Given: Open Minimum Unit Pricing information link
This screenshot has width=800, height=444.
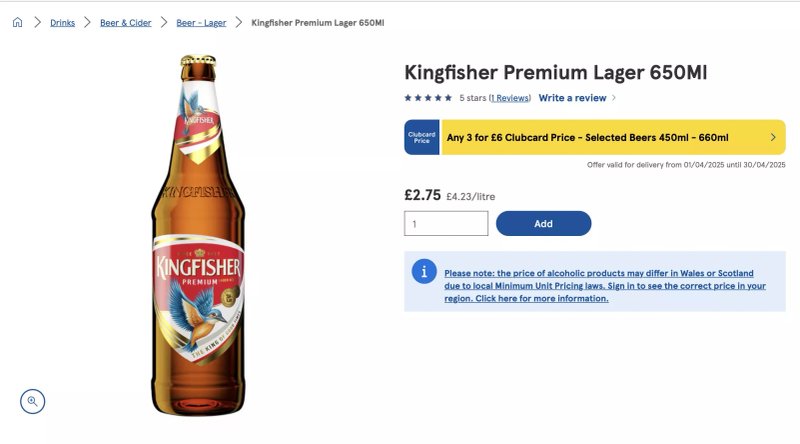Looking at the screenshot, I should [605, 286].
